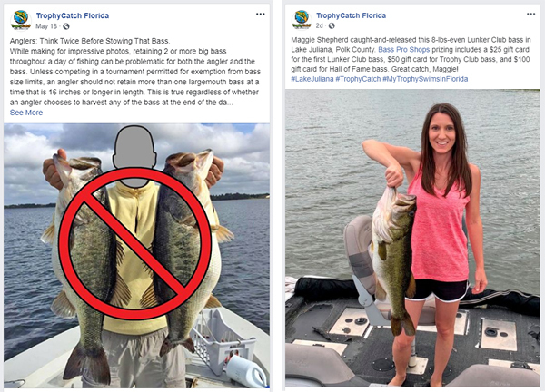Click the gray silhouette over angler's face
This screenshot has height=392, width=545.
pos(134,156)
